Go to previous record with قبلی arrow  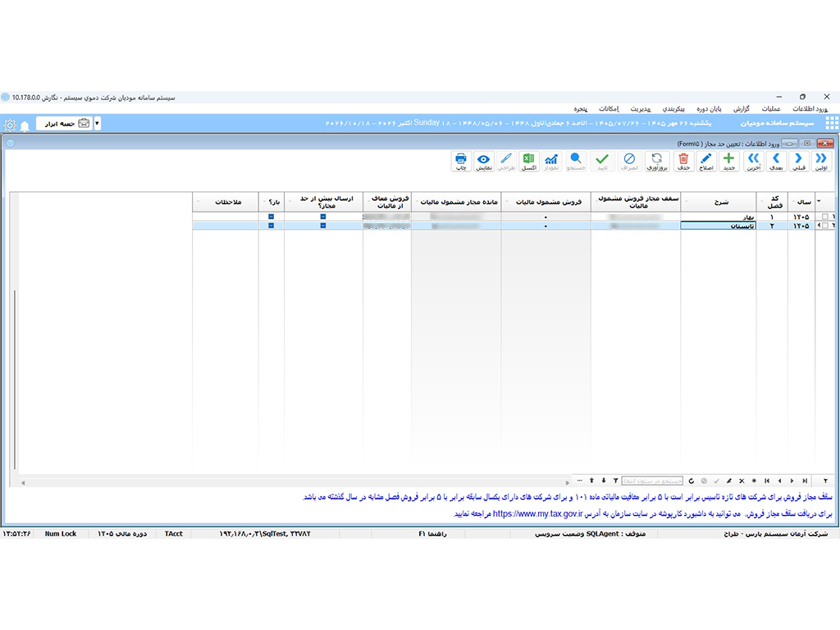pyautogui.click(x=799, y=161)
